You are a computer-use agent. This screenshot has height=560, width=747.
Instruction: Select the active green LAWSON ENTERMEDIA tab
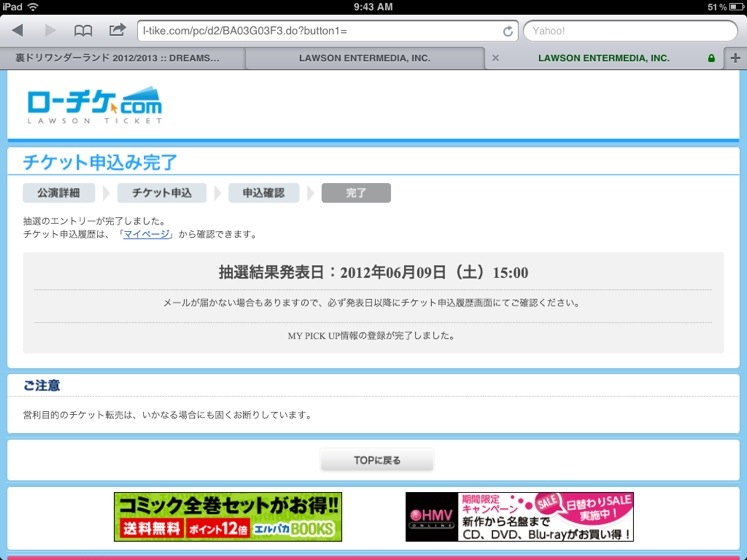[x=603, y=58]
